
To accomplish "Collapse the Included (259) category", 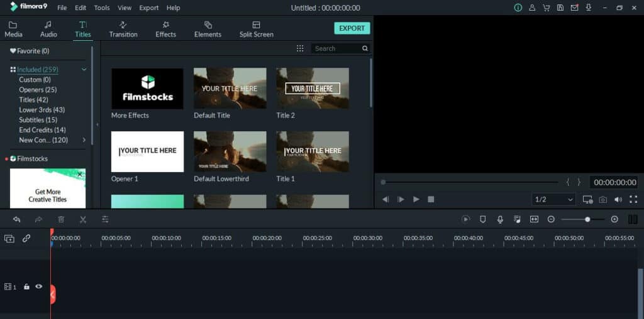I will (84, 70).
